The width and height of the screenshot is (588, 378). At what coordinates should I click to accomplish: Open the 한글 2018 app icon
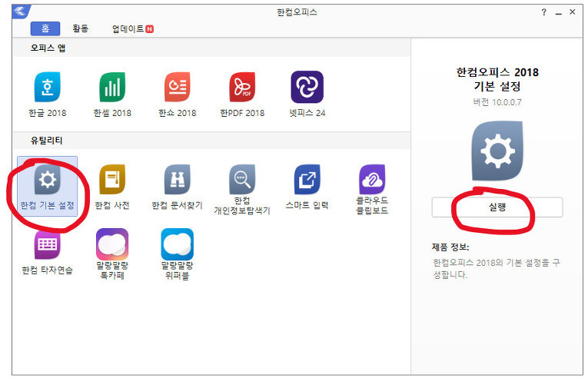[47, 87]
